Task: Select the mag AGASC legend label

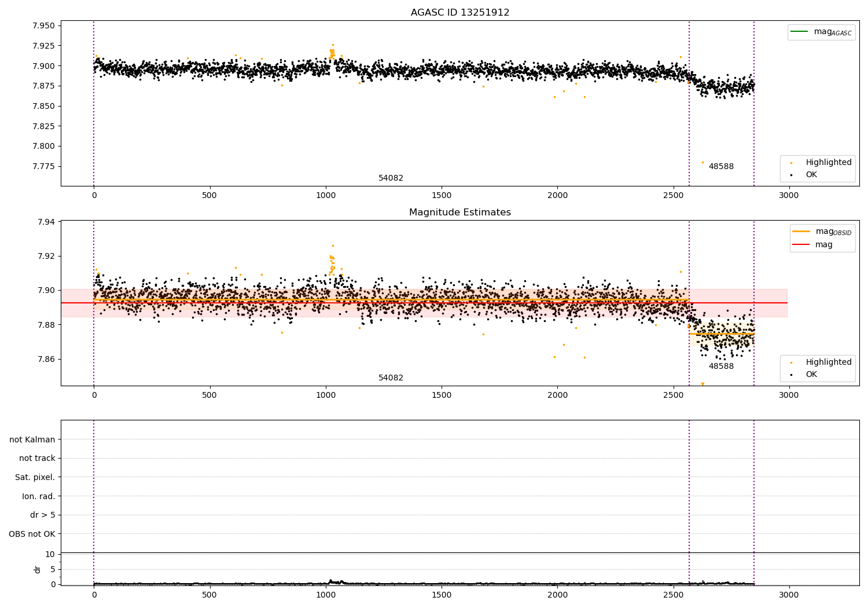Action: [x=833, y=32]
